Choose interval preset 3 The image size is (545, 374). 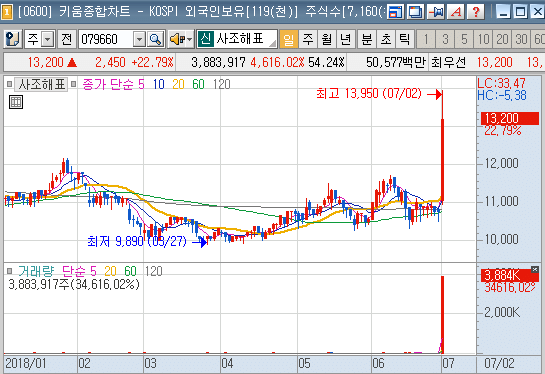tap(445, 39)
